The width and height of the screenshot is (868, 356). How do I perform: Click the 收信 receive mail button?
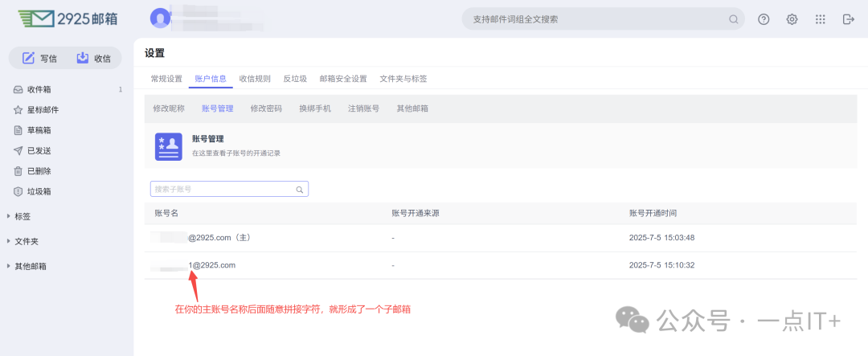pos(93,58)
